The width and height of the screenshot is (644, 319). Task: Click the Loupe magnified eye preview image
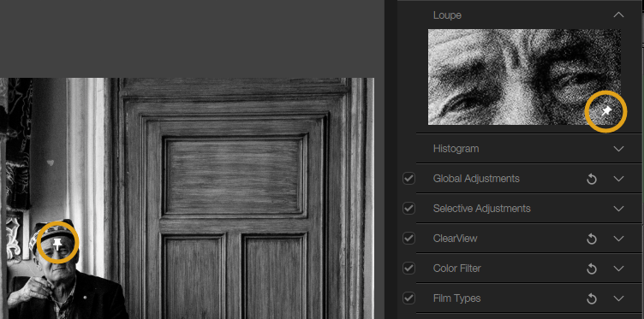pos(524,77)
